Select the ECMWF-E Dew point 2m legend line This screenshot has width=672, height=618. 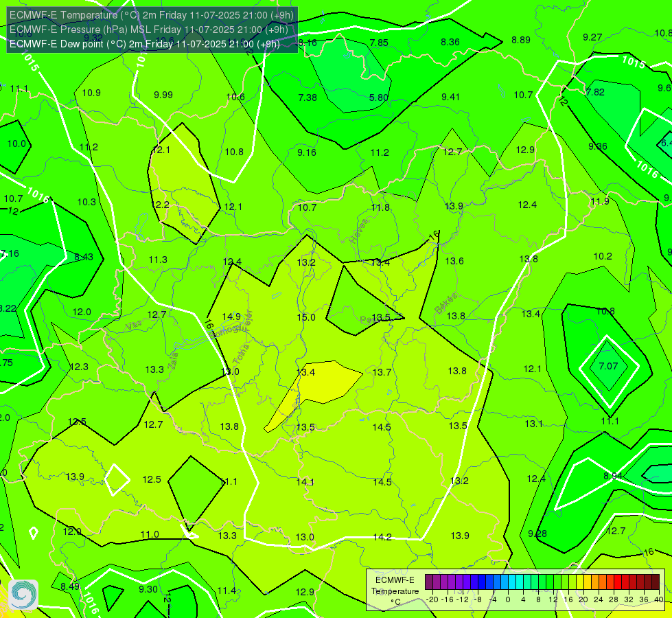(x=145, y=44)
